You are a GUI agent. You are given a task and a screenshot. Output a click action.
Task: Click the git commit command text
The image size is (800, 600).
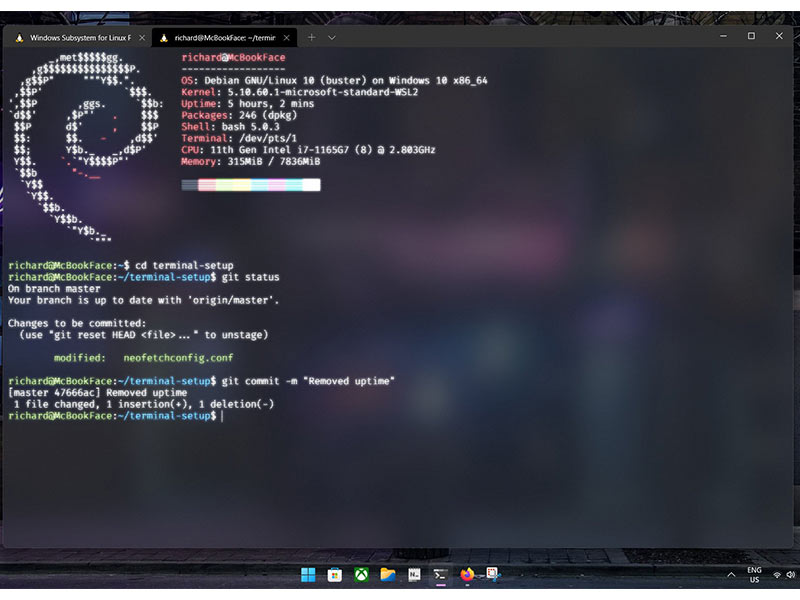(308, 381)
